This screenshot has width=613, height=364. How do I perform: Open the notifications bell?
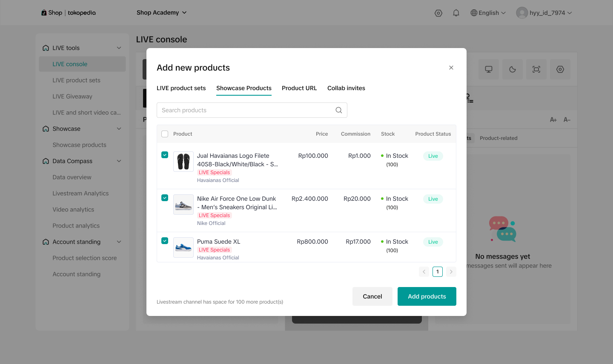click(456, 13)
